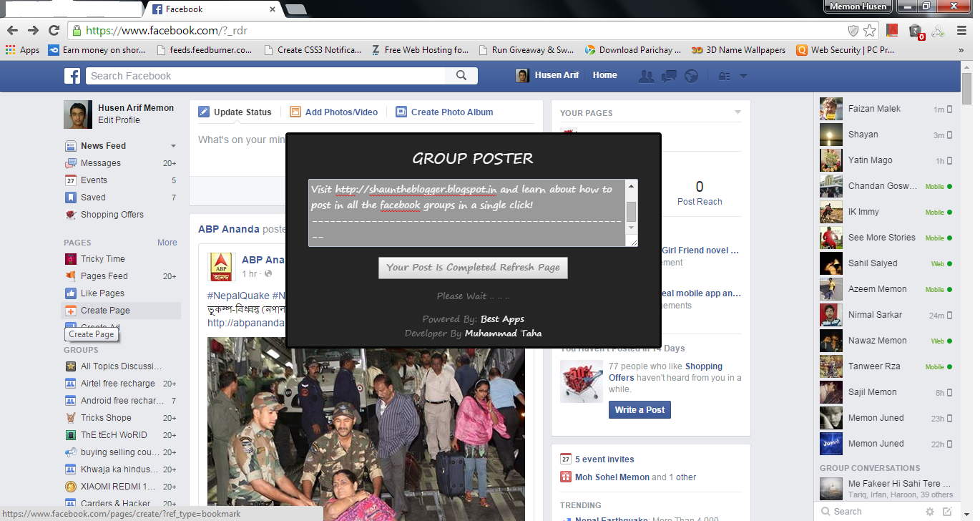Select Update Status tab

click(x=235, y=112)
